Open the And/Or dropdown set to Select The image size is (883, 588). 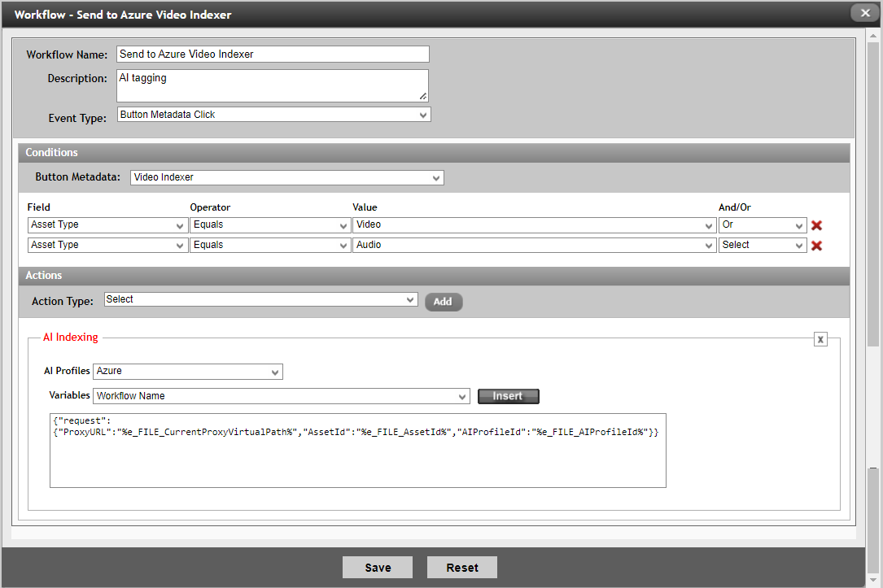point(763,246)
